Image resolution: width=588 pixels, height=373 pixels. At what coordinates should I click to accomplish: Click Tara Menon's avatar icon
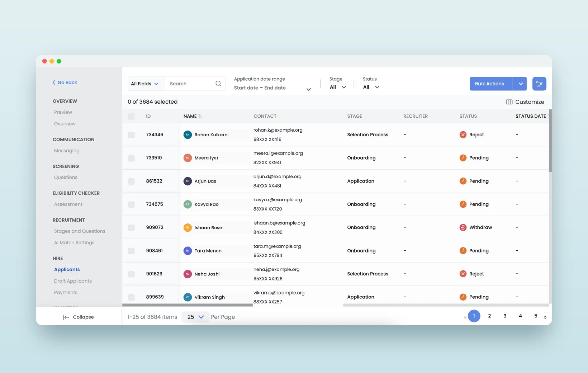[x=188, y=251]
